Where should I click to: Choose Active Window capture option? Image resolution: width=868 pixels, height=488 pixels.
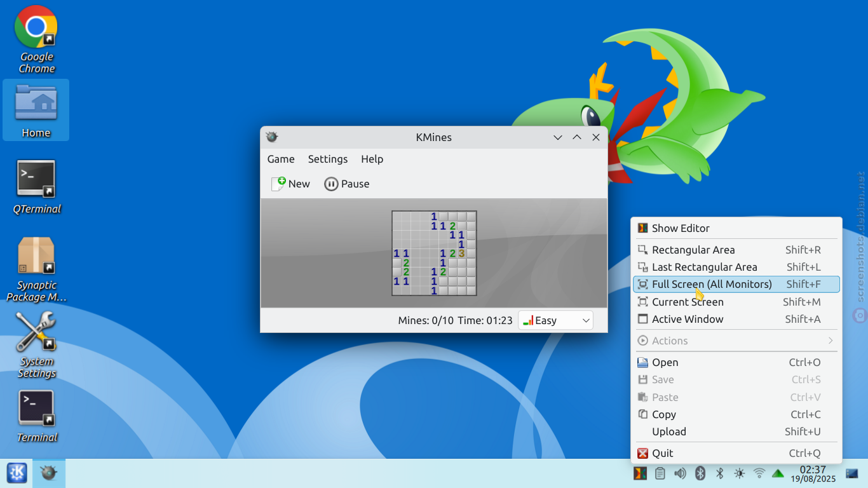736,319
